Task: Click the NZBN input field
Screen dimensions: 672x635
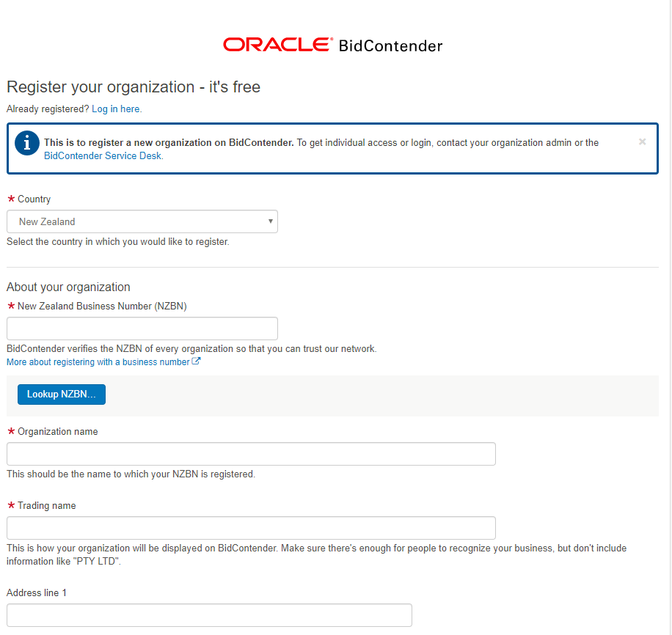Action: click(142, 328)
